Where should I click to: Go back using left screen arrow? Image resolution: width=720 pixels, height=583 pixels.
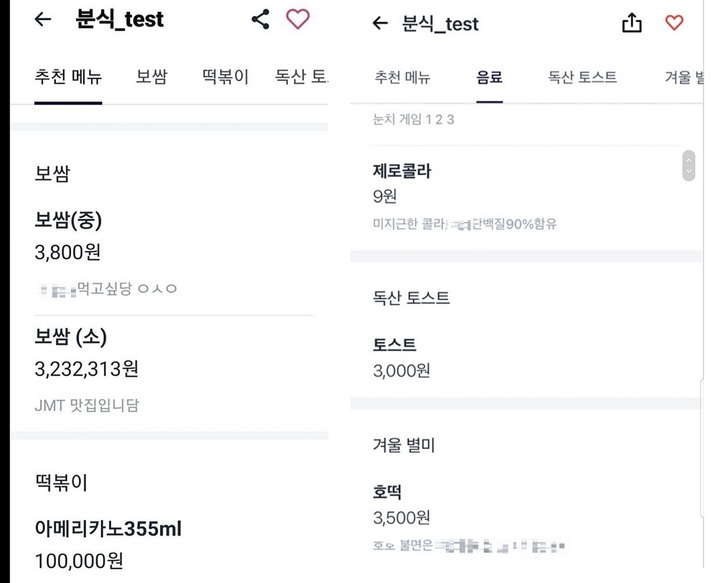43,19
